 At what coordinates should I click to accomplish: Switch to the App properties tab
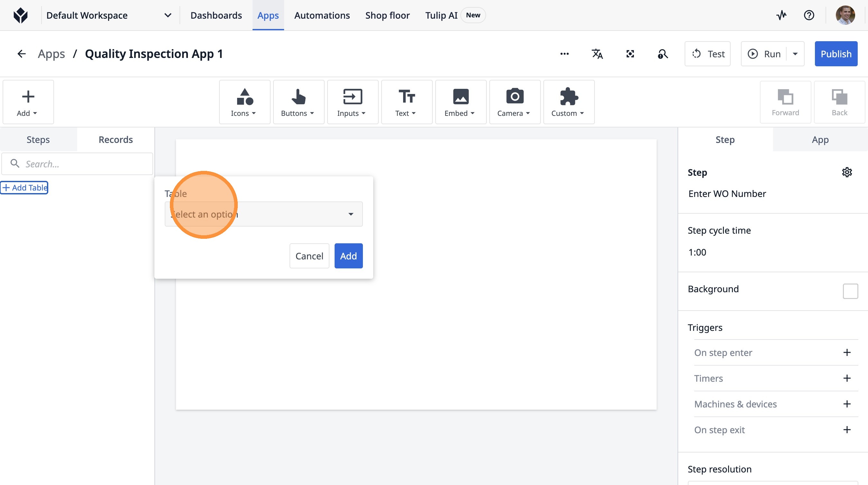(820, 140)
